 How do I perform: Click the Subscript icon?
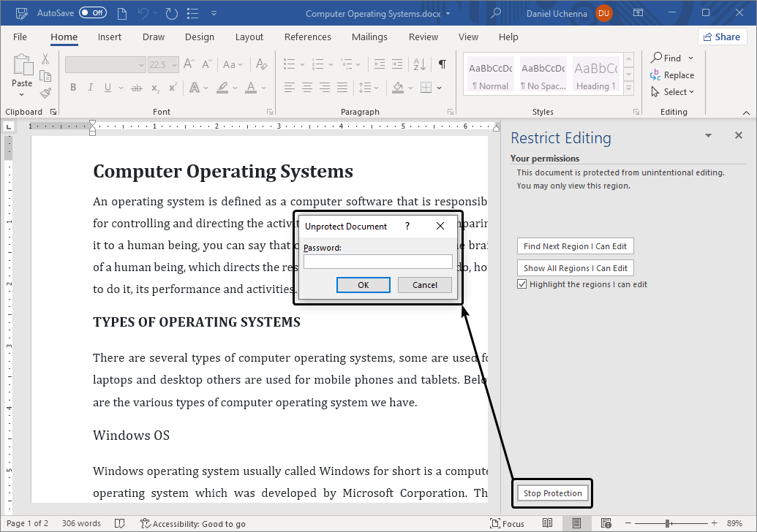coord(154,87)
